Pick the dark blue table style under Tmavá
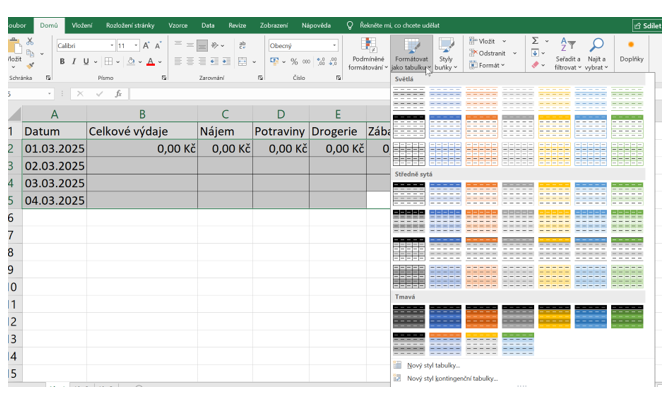672x400 pixels. (446, 315)
